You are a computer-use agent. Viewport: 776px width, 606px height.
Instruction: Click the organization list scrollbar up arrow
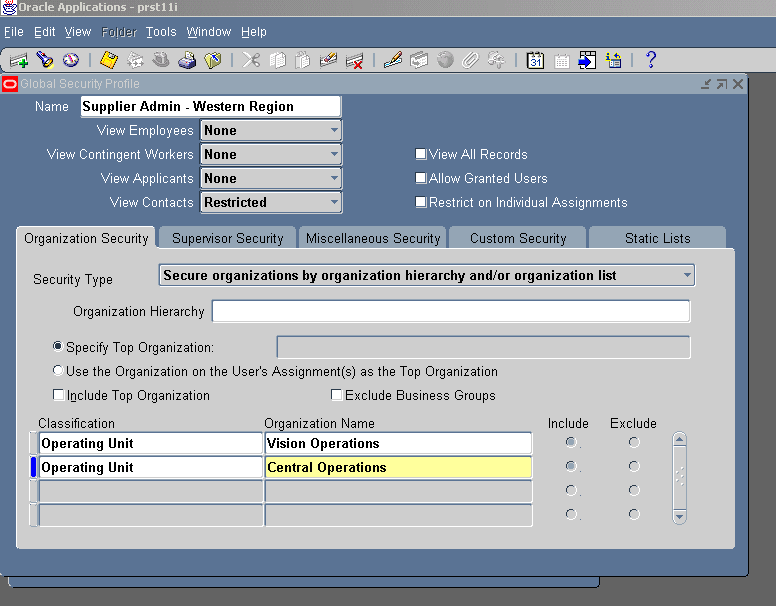pos(679,440)
